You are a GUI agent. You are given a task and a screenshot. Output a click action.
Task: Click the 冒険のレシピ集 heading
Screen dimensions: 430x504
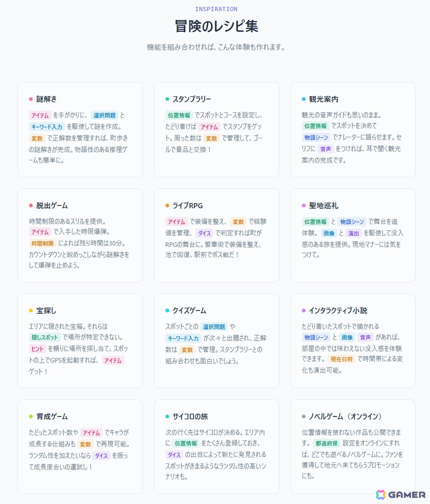click(216, 26)
